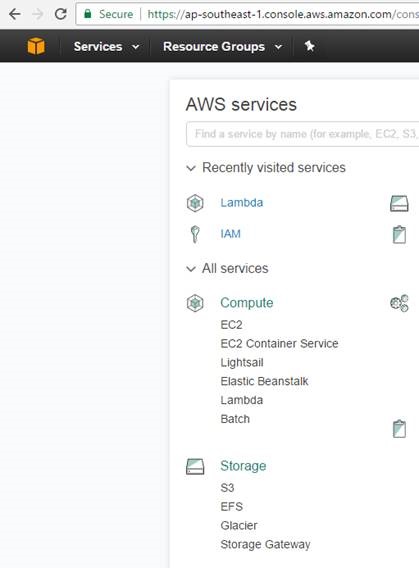This screenshot has height=568, width=419.
Task: Open Lambda from recently visited services
Action: [x=242, y=202]
